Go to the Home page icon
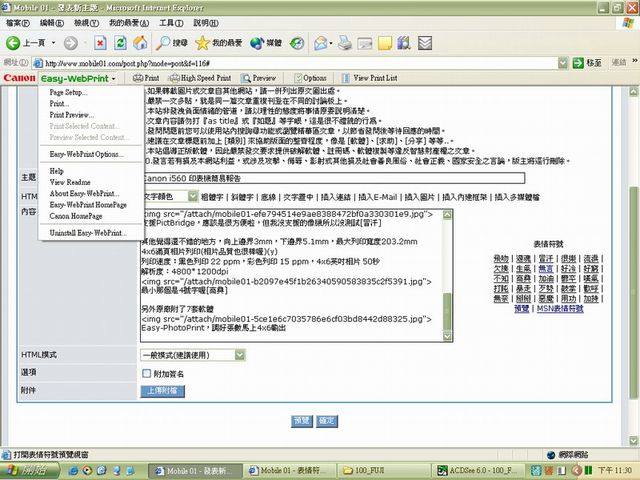Screen dimensions: 640x480 click(x=140, y=43)
